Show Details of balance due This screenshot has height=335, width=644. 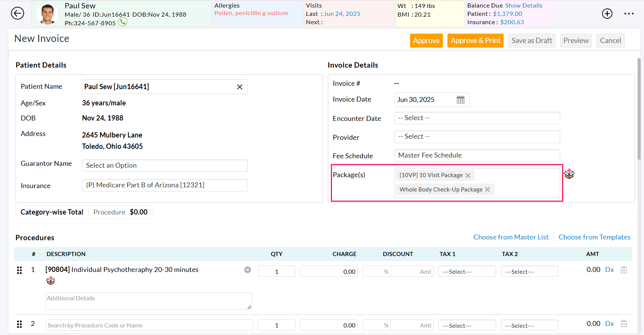(524, 6)
